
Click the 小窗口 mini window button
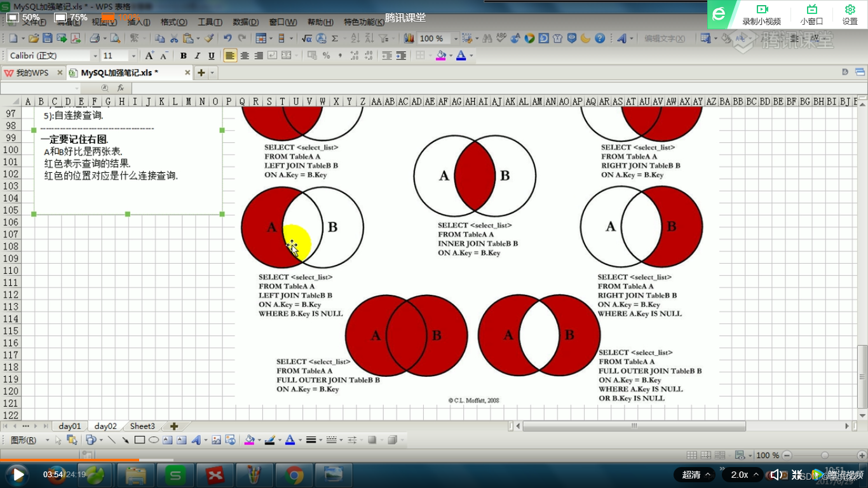point(811,15)
